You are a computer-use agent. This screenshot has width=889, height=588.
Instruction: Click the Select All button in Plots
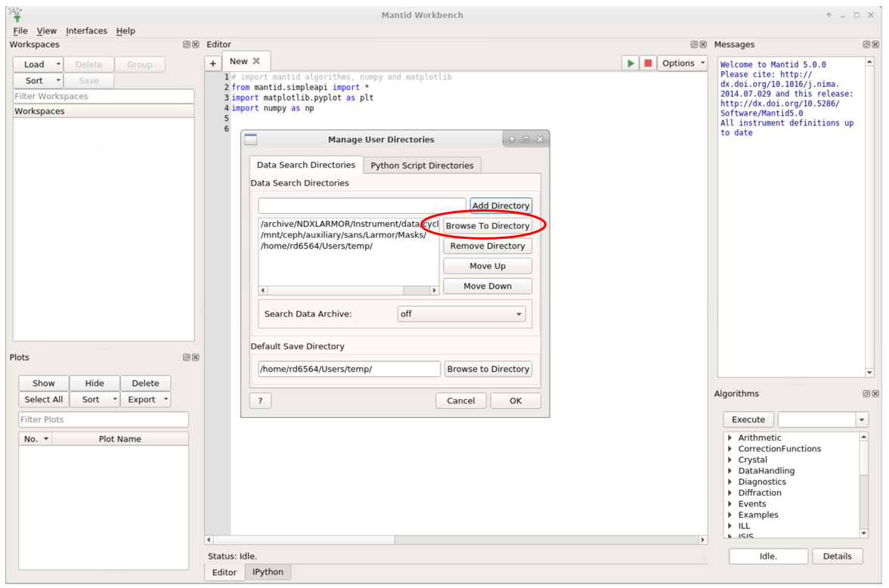click(44, 399)
